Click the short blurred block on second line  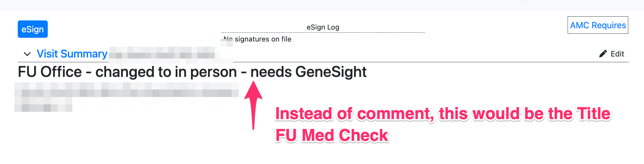[x=43, y=105]
